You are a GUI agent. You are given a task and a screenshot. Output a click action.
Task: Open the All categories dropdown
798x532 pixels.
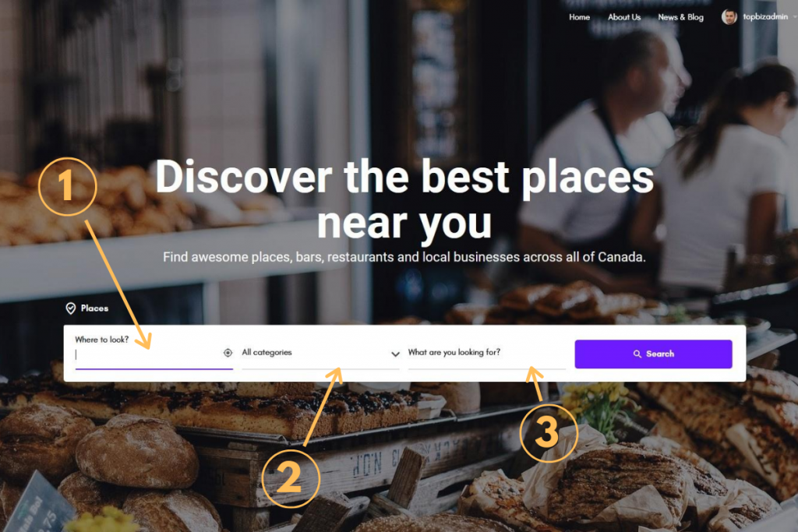click(x=320, y=353)
